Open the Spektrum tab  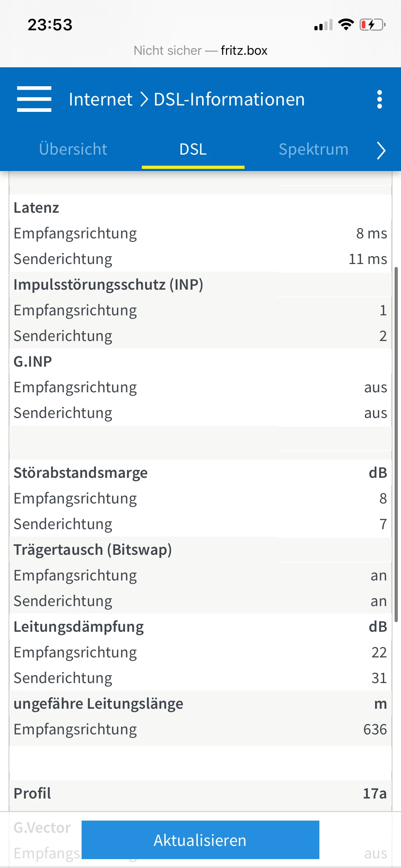pos(313,149)
